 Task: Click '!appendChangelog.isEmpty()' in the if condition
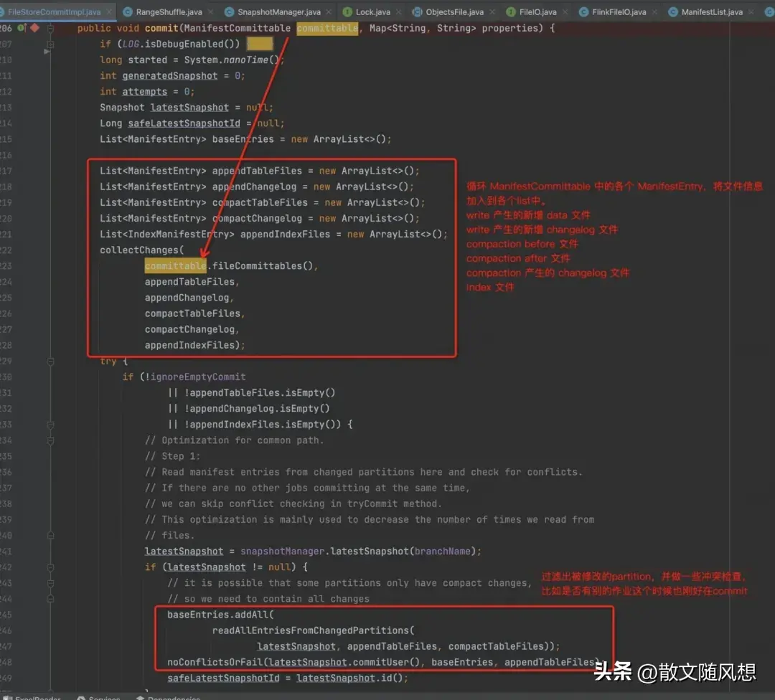point(257,409)
